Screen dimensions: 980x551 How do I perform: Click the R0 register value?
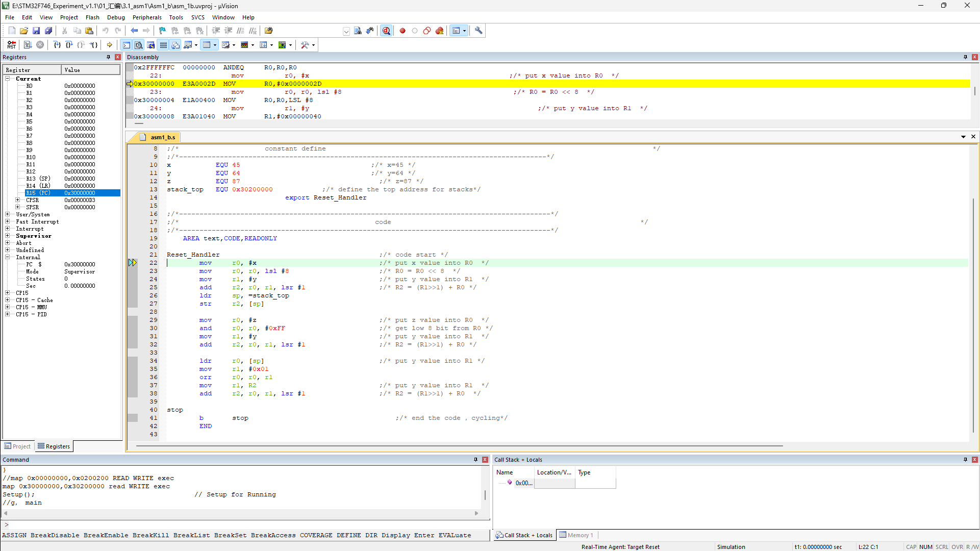(x=80, y=86)
